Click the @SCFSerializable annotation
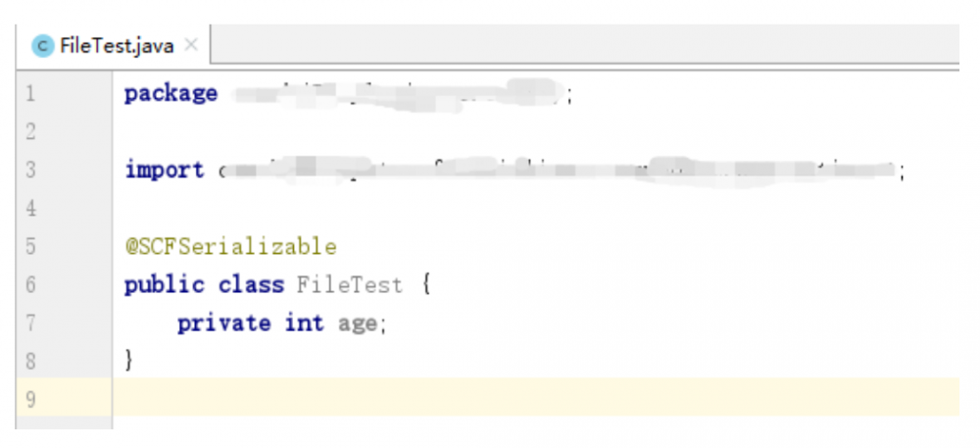 tap(230, 246)
